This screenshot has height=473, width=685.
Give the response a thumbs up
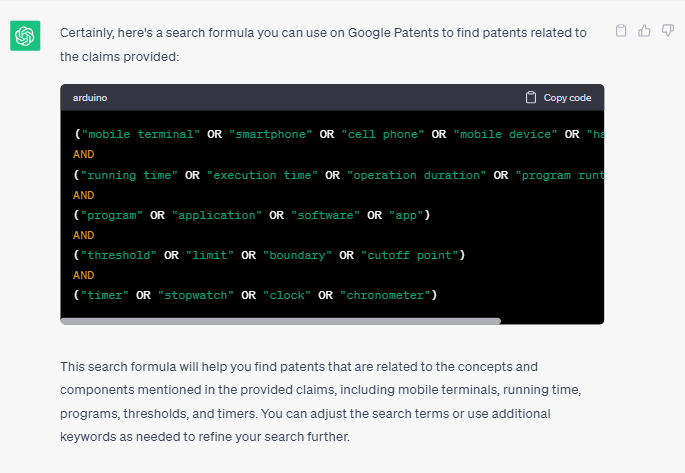pyautogui.click(x=644, y=31)
